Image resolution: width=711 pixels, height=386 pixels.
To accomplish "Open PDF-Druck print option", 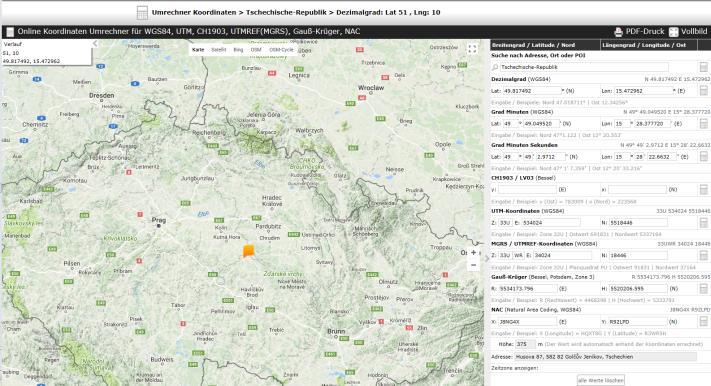I will [639, 32].
